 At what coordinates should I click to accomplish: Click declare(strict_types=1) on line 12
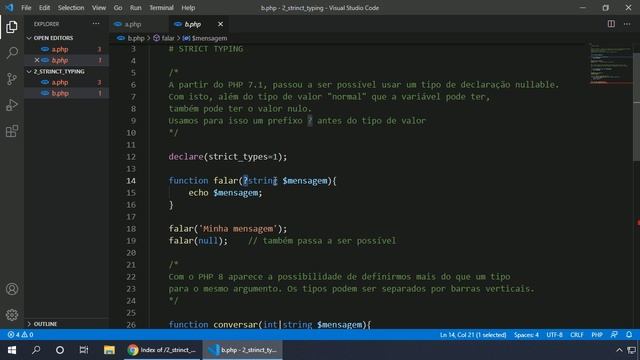click(x=228, y=157)
